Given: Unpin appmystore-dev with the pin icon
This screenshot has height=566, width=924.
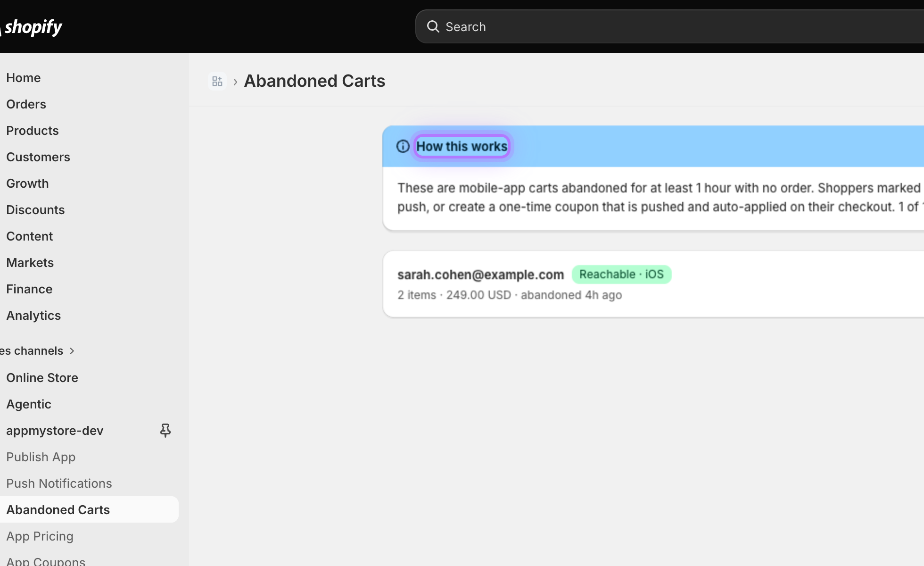Looking at the screenshot, I should pos(165,430).
